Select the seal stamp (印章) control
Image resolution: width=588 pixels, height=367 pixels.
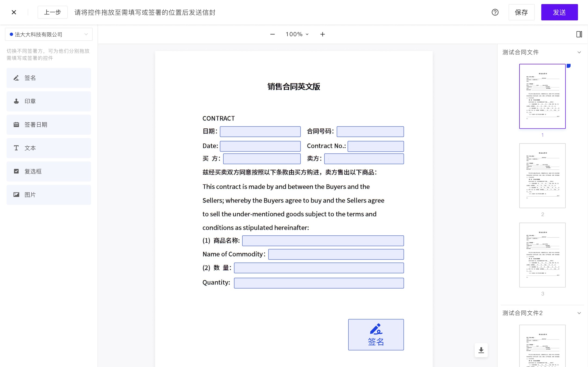coord(49,101)
